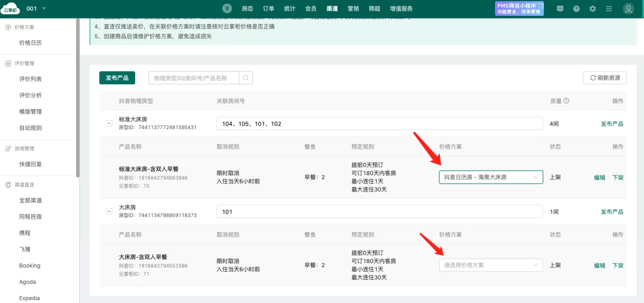Open 快捷回复 in the sidebar
The width and height of the screenshot is (644, 303).
tap(30, 164)
